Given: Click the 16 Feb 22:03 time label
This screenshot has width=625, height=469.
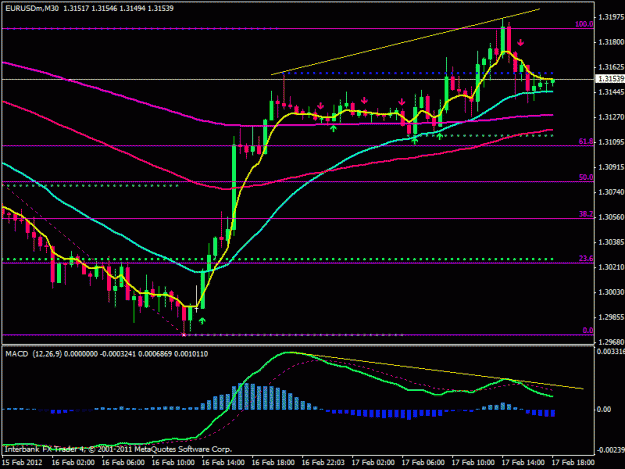Looking at the screenshot, I should coord(323,463).
